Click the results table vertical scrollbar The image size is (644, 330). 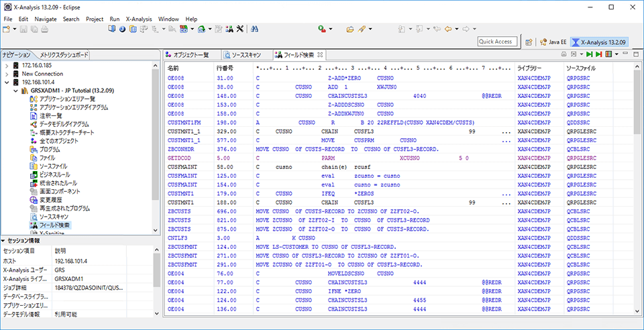[637, 188]
